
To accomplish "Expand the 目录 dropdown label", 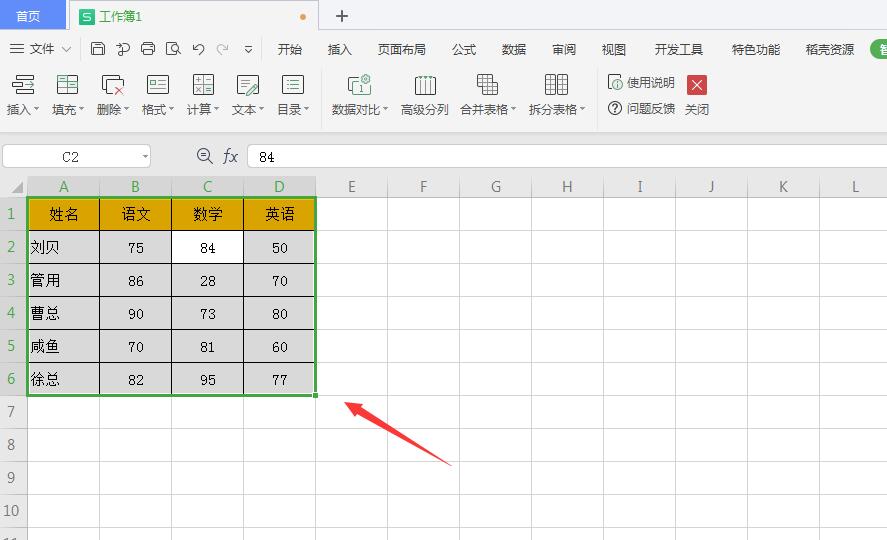I will (x=293, y=109).
